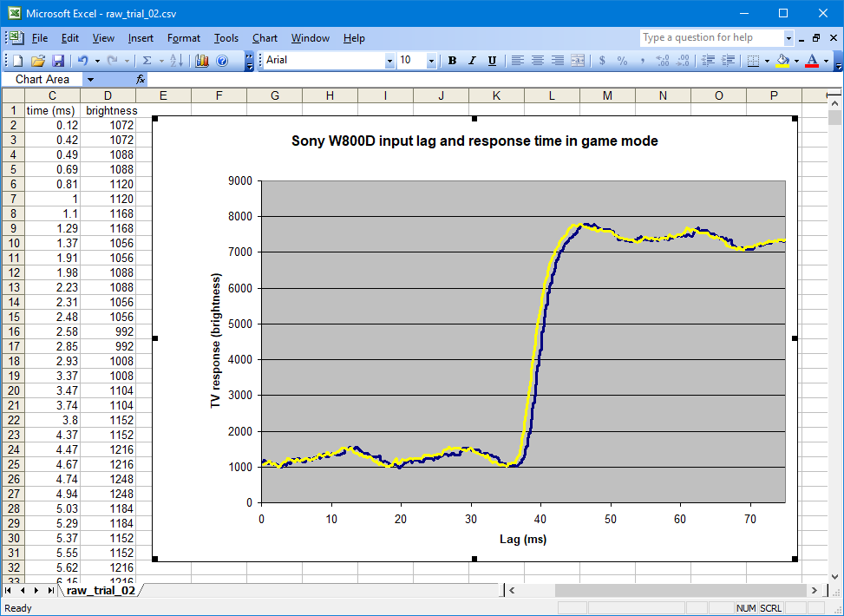
Task: Apply Comma style
Action: tap(642, 61)
